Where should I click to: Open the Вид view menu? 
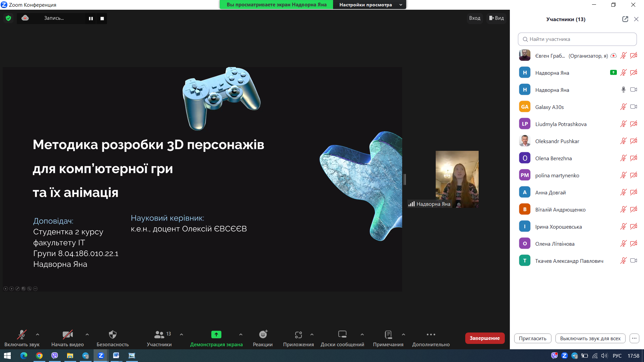tap(496, 18)
